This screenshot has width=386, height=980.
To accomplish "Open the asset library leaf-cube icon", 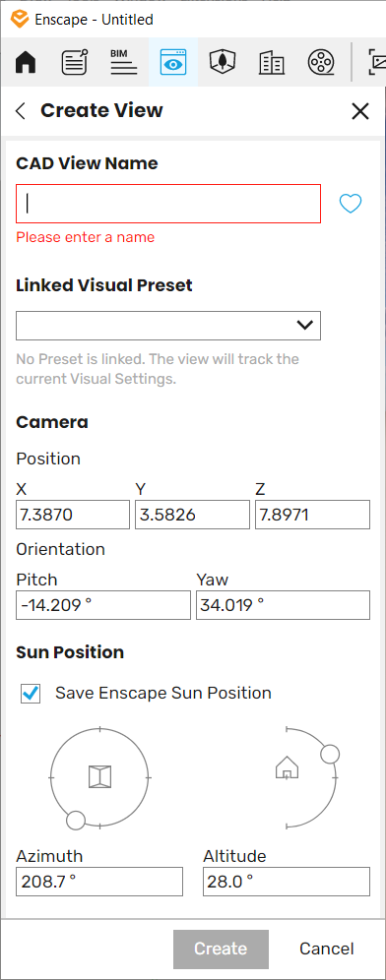I will tap(223, 63).
